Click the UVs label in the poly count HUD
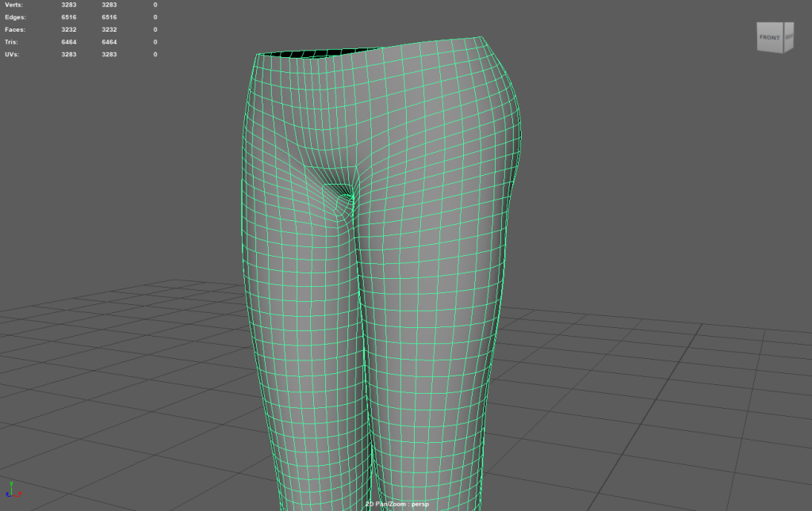This screenshot has height=511, width=812. 12,54
